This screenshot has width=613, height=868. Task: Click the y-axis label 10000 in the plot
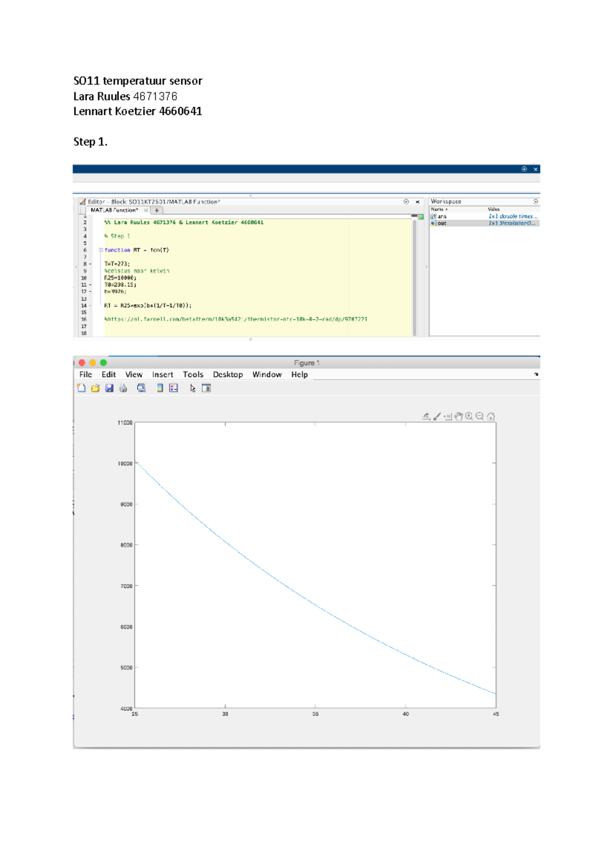click(125, 464)
